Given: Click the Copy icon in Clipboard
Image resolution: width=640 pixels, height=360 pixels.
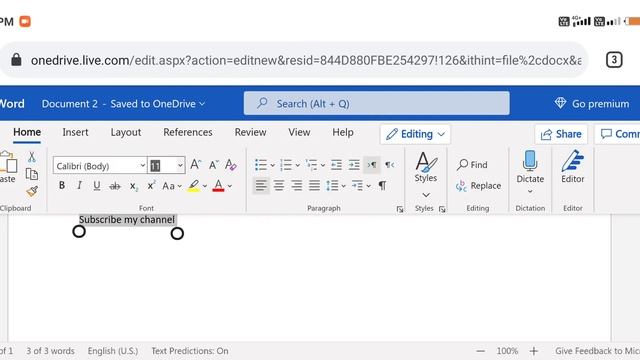Looking at the screenshot, I should pos(31,174).
